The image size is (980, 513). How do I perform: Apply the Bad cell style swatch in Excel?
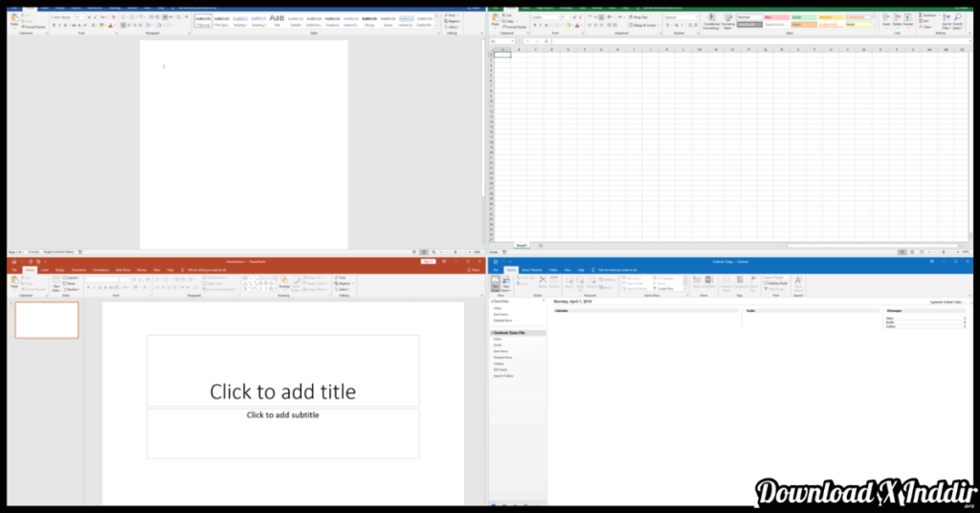pos(774,17)
